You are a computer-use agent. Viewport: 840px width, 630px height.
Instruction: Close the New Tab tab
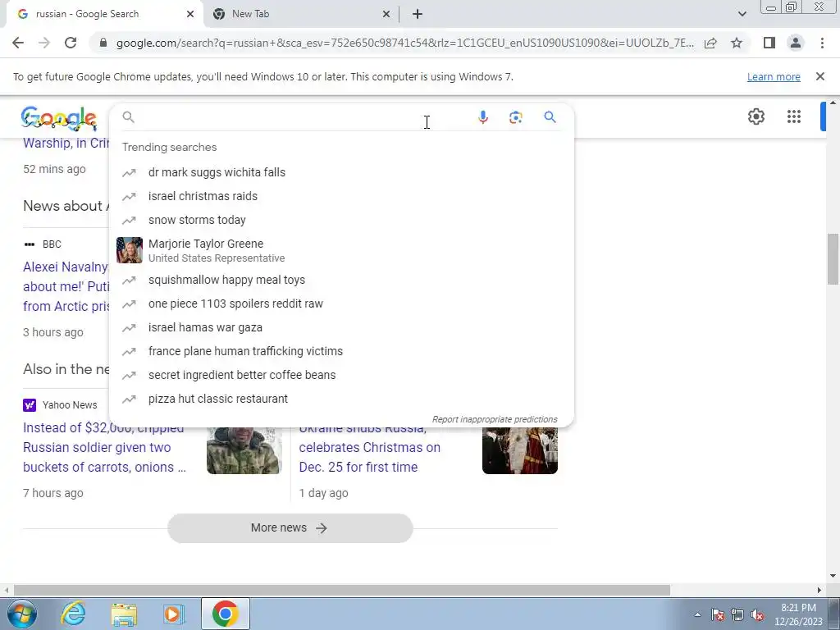click(386, 14)
